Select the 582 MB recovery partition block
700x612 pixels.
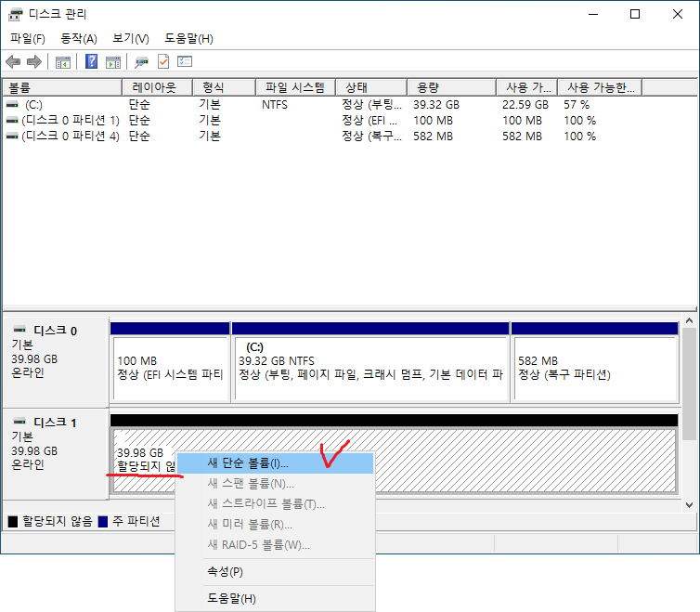click(x=595, y=362)
